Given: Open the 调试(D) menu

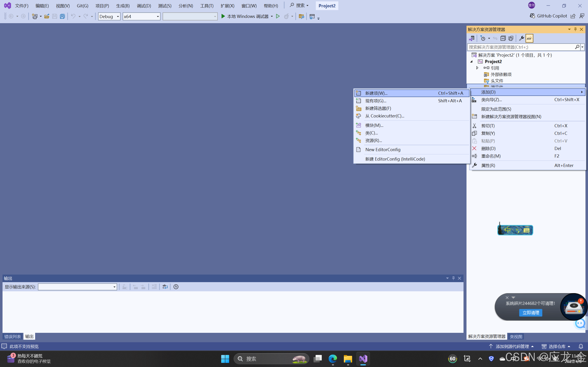Looking at the screenshot, I should [x=144, y=5].
